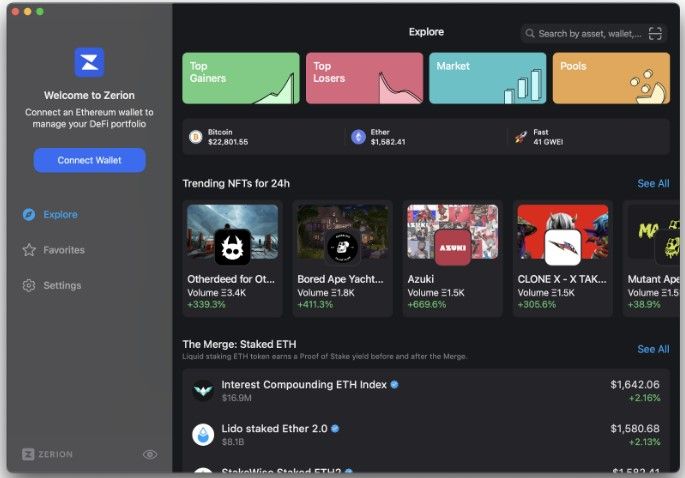Viewport: 685px width, 478px height.
Task: Click the Connect Wallet button
Action: (90, 160)
